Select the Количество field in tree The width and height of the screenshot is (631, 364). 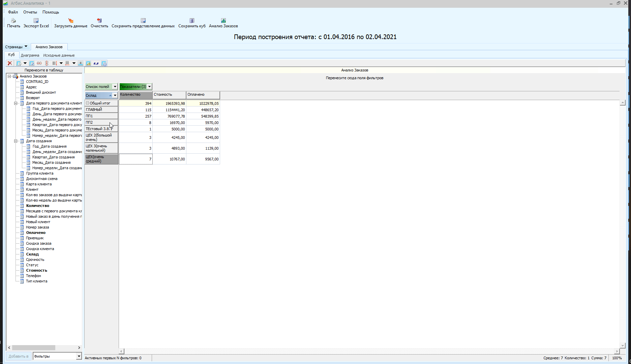(37, 206)
